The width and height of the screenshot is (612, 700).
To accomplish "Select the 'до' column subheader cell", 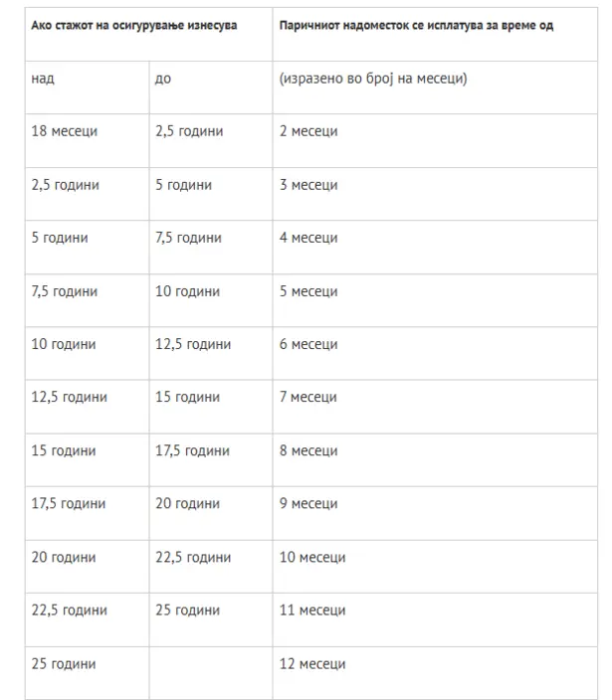I will tap(211, 87).
